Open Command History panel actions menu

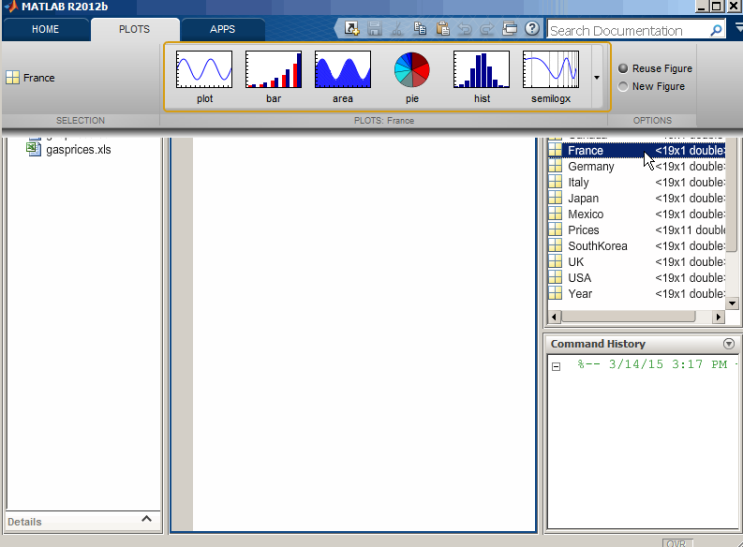[729, 344]
